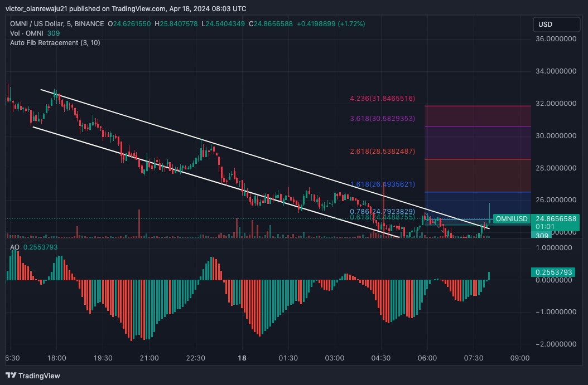Click the TradingView logo icon
This screenshot has height=385, width=588.
12,376
